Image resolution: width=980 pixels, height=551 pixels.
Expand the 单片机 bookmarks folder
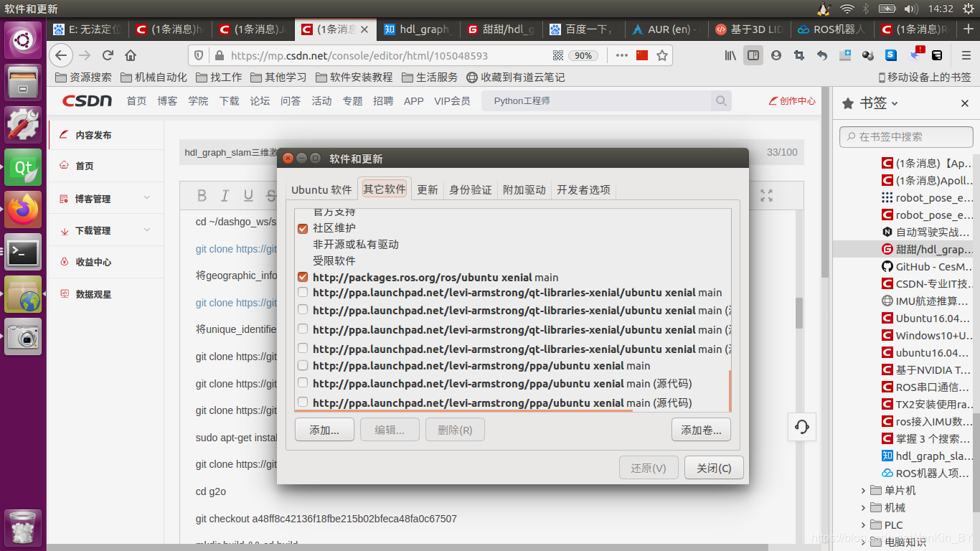click(x=862, y=490)
